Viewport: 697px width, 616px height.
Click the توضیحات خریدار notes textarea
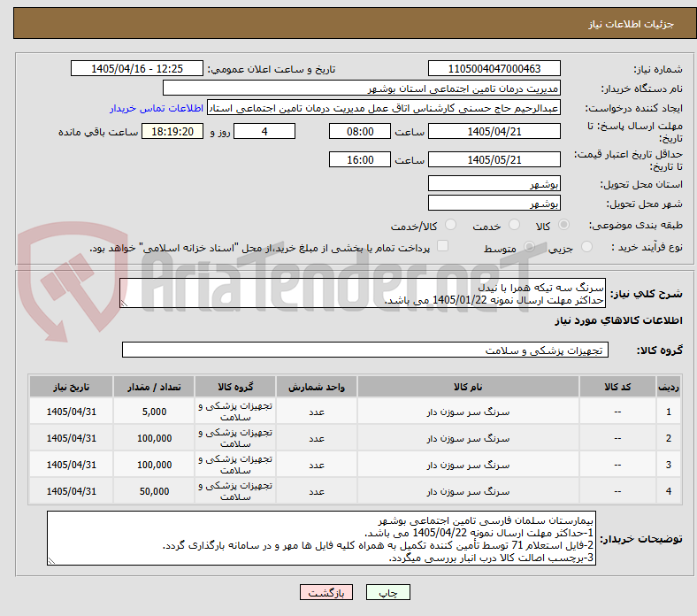[x=321, y=538]
